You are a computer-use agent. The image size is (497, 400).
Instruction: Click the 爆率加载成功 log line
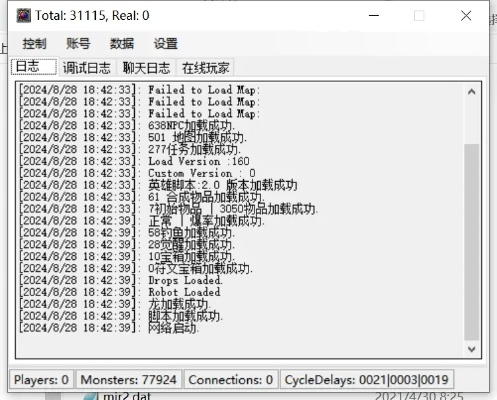[142, 221]
